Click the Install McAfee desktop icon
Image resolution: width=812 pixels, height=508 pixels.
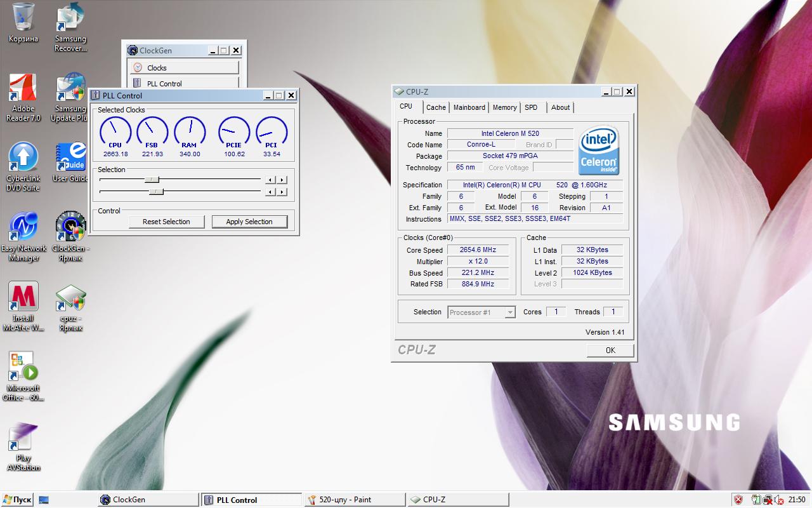coord(23,306)
